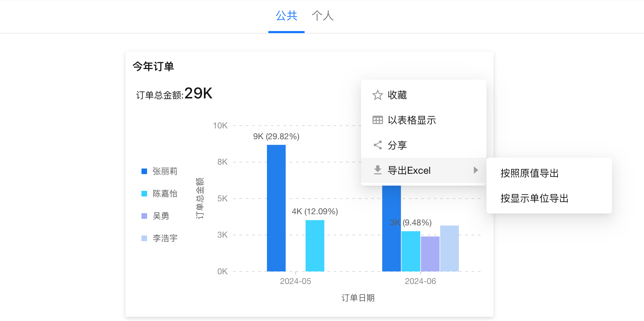Click the purple bar in 2024-06

(x=430, y=254)
